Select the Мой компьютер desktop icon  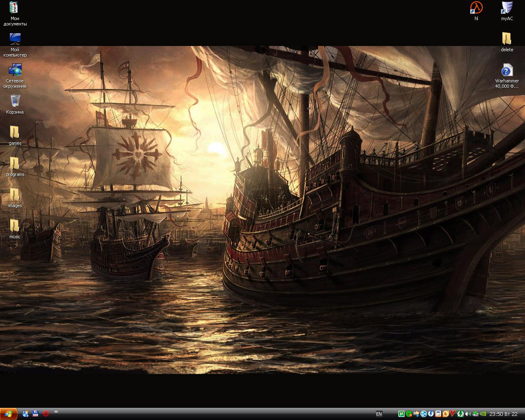(x=15, y=45)
